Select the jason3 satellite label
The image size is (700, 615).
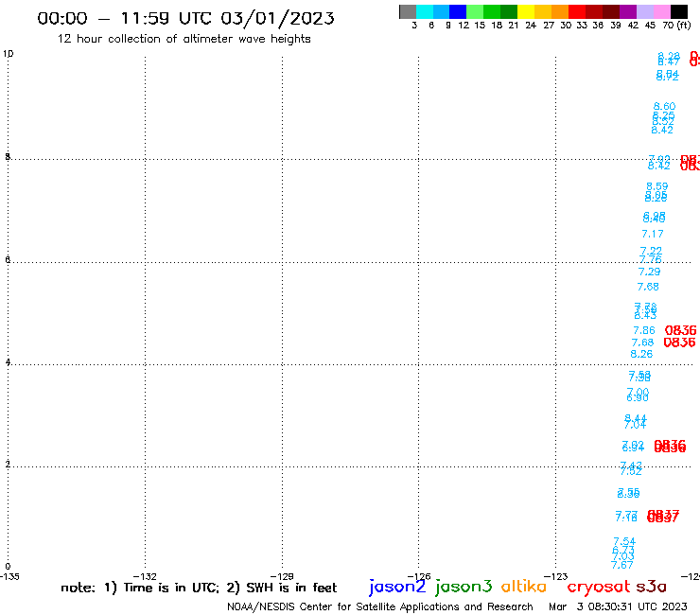[x=464, y=587]
